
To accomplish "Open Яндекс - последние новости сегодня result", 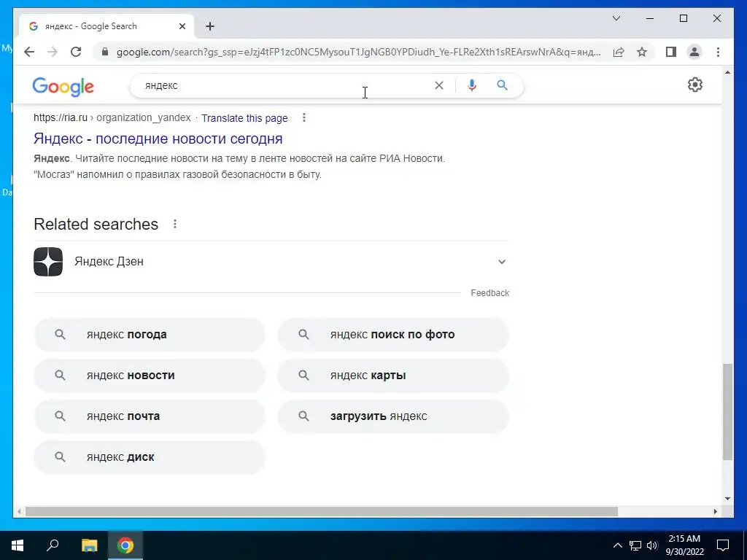I will coord(158,139).
